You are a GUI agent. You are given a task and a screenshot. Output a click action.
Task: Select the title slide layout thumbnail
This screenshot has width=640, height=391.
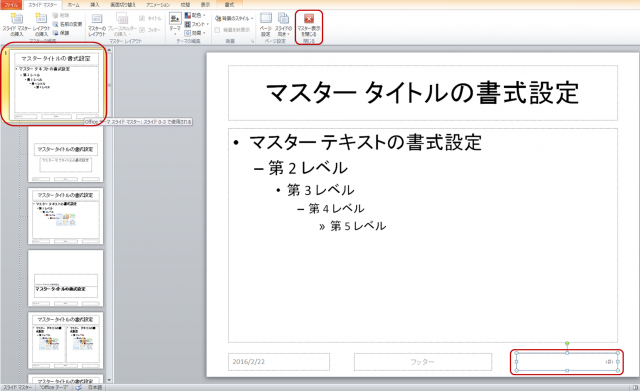click(66, 155)
